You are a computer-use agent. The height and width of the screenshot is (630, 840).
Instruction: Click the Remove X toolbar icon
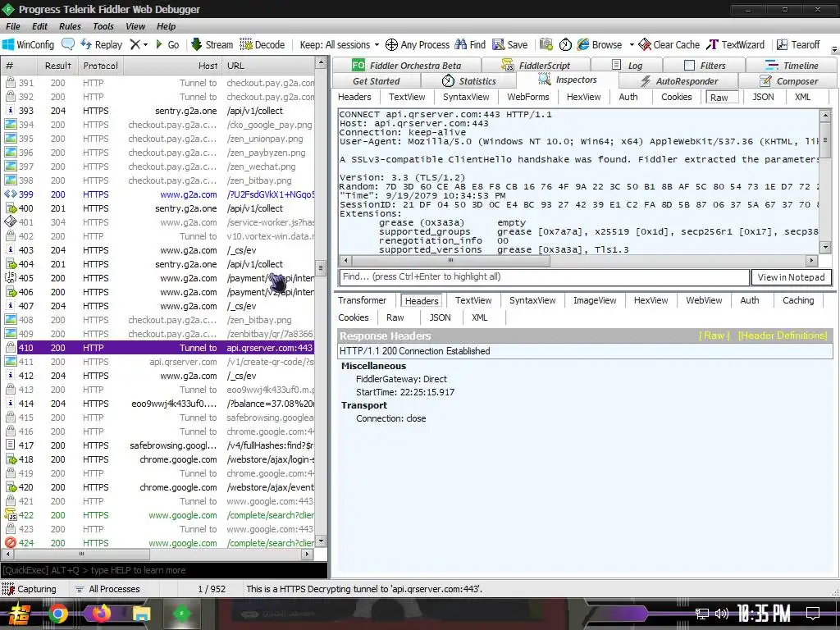(135, 44)
